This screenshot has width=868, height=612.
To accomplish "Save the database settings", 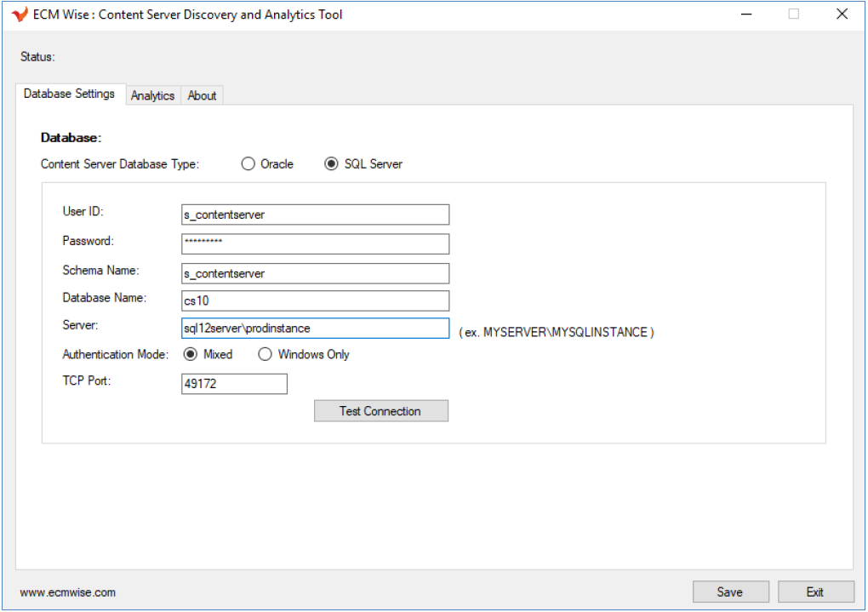I will coord(730,592).
